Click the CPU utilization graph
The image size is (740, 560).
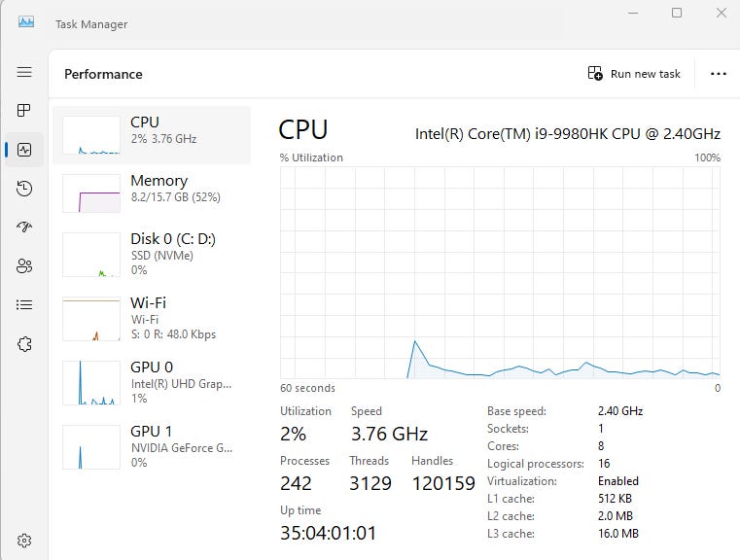[x=500, y=272]
